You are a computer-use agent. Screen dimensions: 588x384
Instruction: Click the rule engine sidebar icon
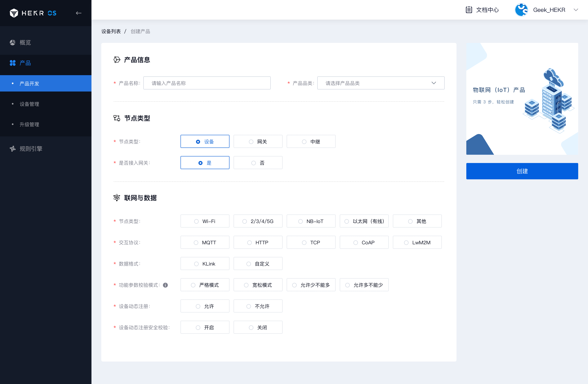12,148
